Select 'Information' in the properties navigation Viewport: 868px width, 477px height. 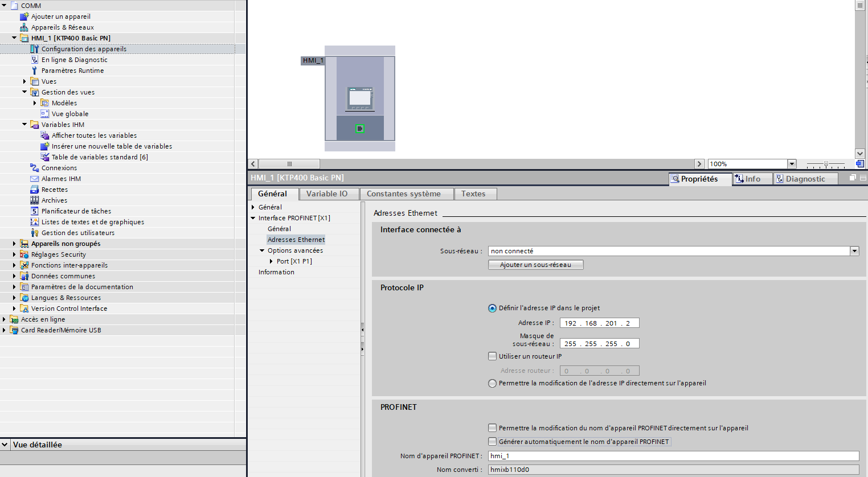276,272
